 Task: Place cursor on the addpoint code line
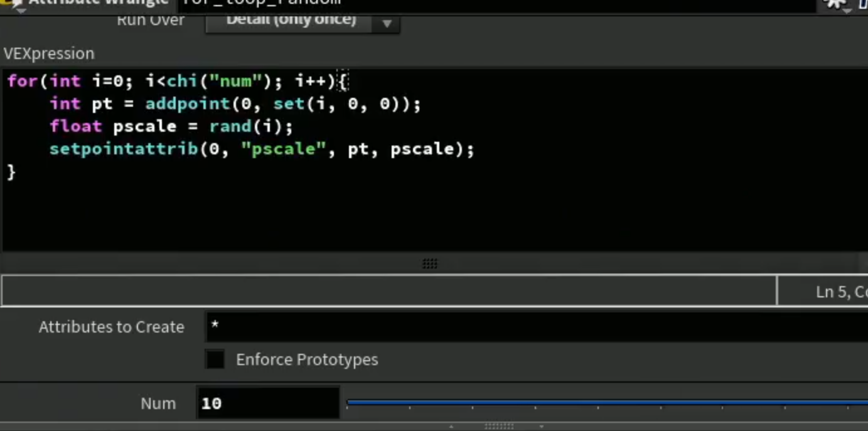[235, 104]
